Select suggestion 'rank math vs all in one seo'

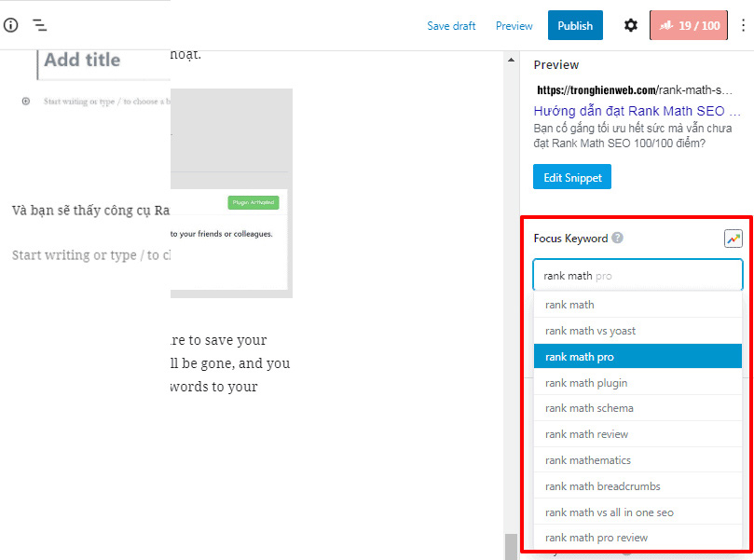point(637,512)
